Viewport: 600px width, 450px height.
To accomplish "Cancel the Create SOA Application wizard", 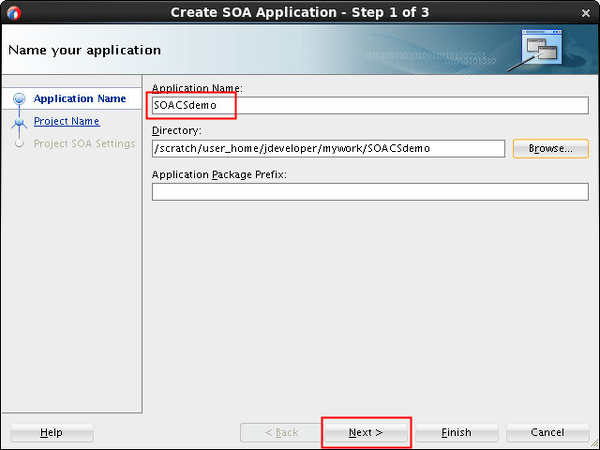I will [547, 432].
